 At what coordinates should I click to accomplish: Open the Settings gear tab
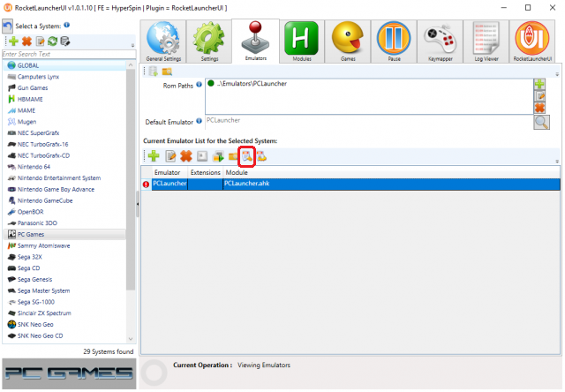point(209,41)
